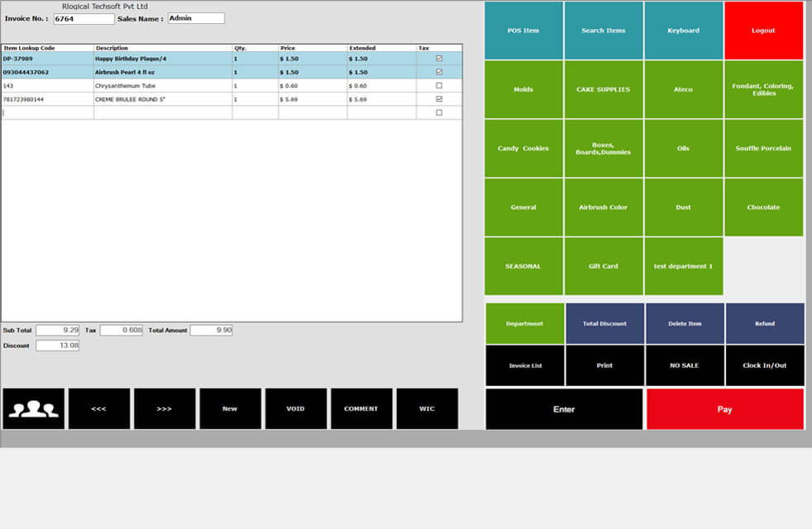Enable tax for Chrysanthemum Tube row
Screen dimensions: 812x529
(x=439, y=85)
